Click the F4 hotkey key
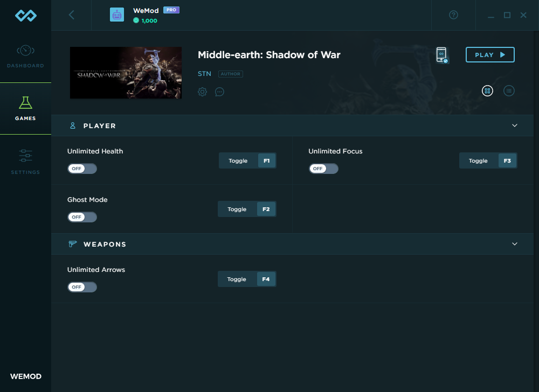This screenshot has height=392, width=539. pos(266,279)
